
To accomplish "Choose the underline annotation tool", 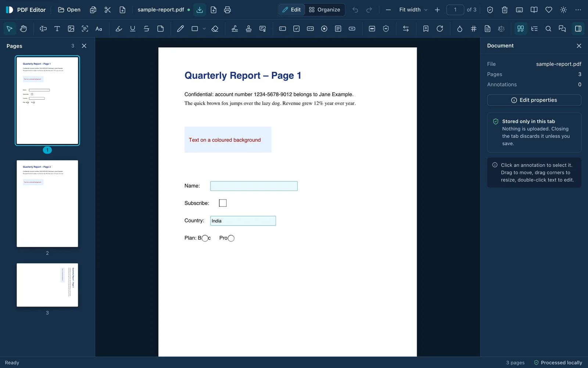I will coord(133,29).
